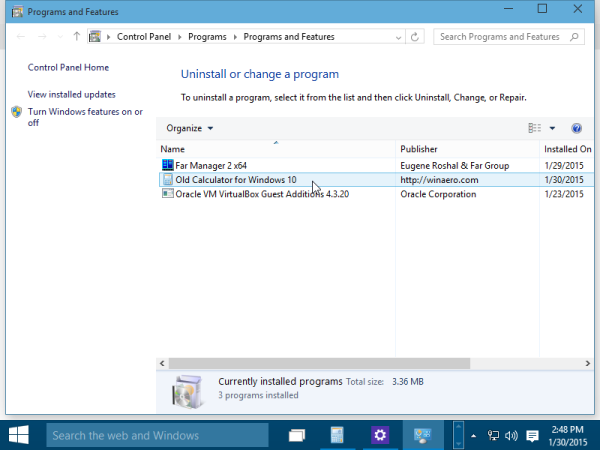Click the Search Programs and Features box
Image resolution: width=600 pixels, height=450 pixels.
coord(509,37)
